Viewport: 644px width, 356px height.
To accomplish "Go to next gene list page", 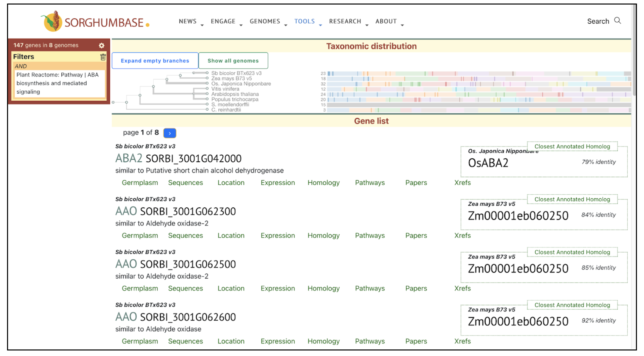I will coord(170,133).
